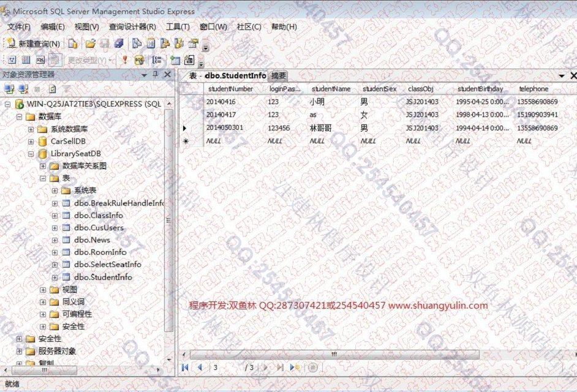Toggle the results pane icon
577x392 pixels.
[x=55, y=59]
